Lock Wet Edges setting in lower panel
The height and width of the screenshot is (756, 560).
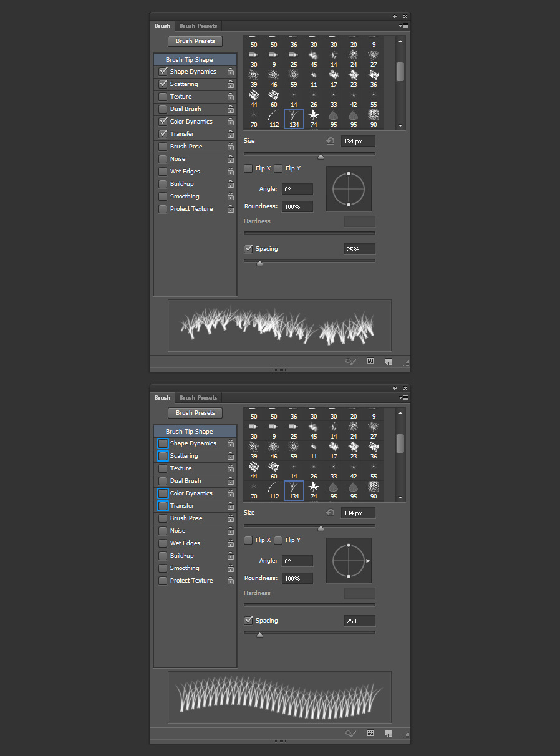click(231, 543)
